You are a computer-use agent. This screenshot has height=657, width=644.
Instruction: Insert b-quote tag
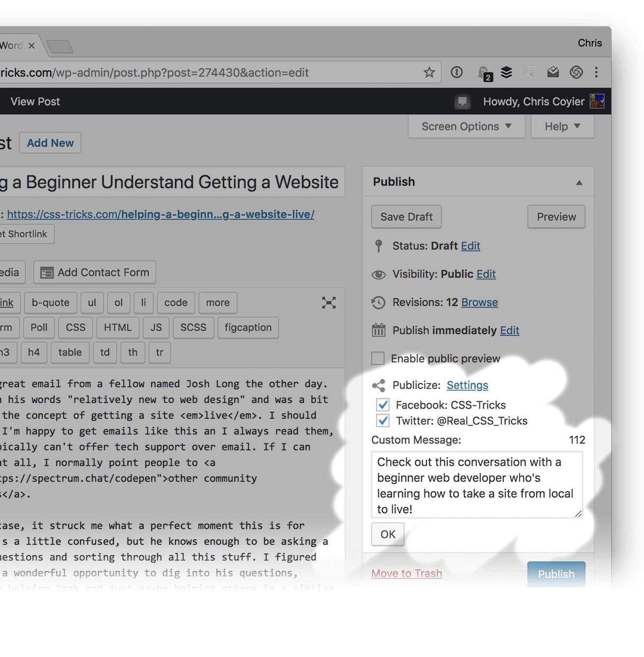50,303
